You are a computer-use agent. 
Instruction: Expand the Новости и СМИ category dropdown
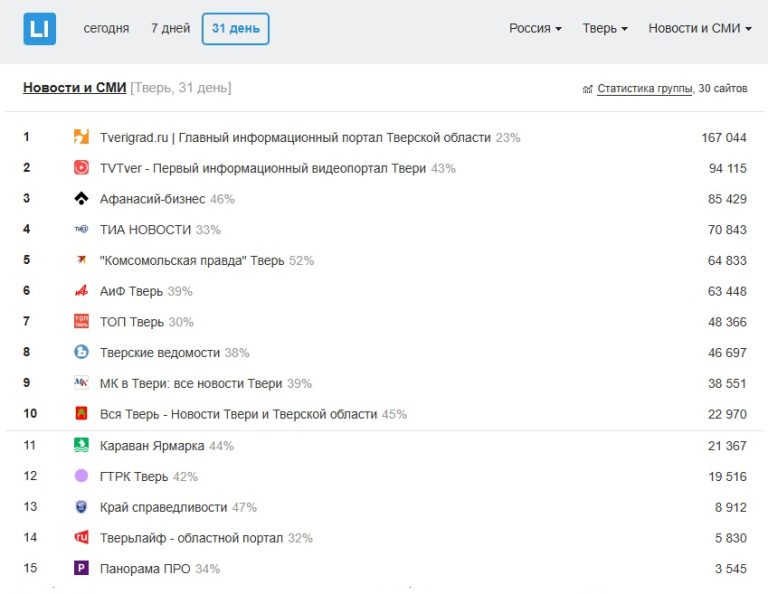click(x=699, y=29)
